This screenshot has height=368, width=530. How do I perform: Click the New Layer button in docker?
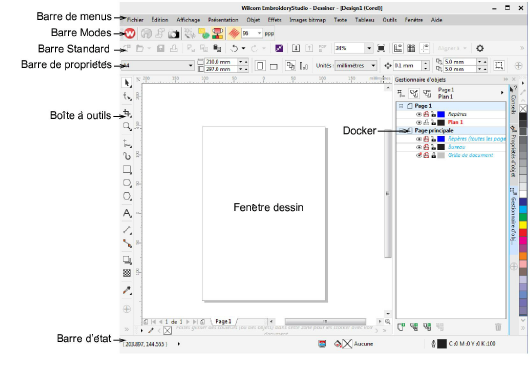(401, 327)
